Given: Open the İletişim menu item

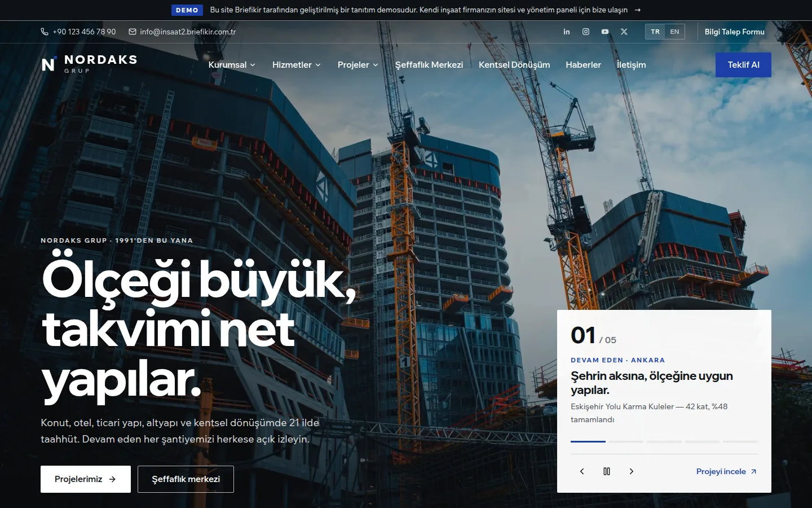Looking at the screenshot, I should click(x=632, y=65).
